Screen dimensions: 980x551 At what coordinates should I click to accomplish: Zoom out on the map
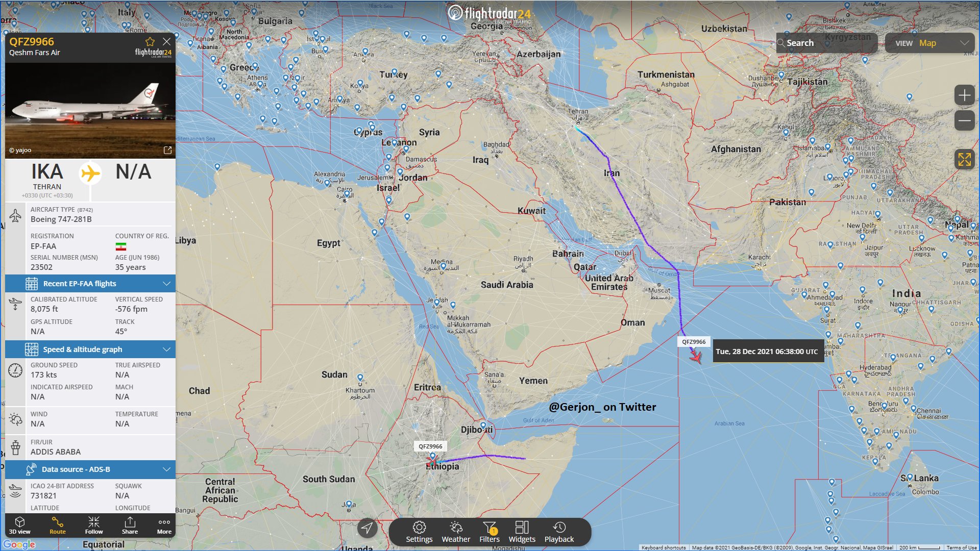(964, 121)
